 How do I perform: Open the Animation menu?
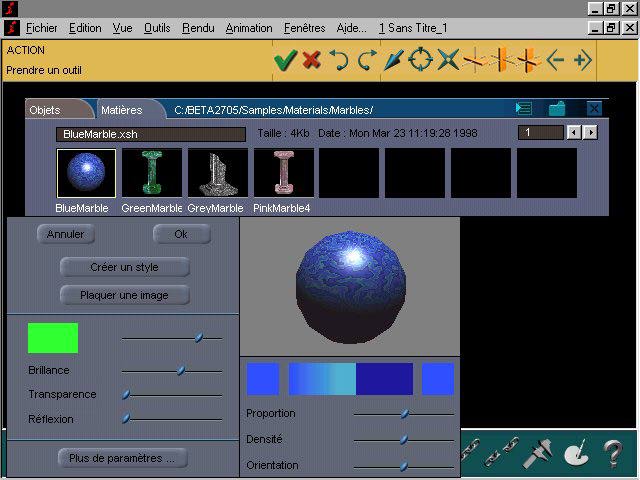249,28
